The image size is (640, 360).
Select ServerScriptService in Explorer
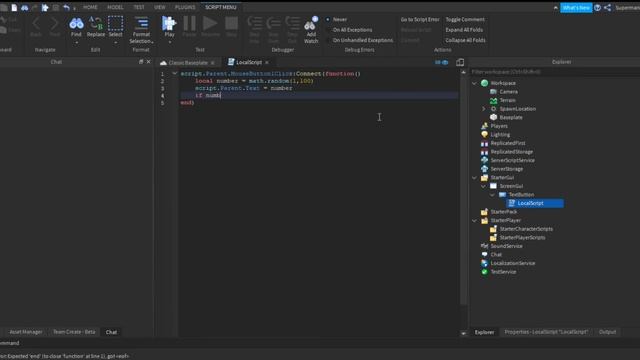pyautogui.click(x=512, y=160)
